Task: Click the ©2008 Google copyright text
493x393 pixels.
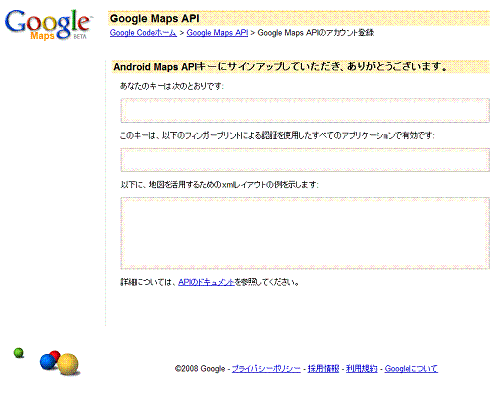Action: coord(200,369)
